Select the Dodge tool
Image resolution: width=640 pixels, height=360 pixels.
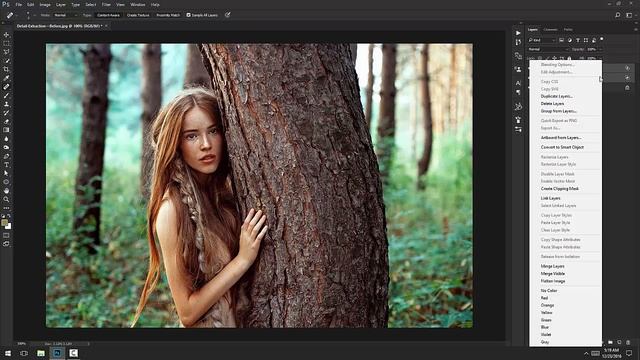[6, 147]
